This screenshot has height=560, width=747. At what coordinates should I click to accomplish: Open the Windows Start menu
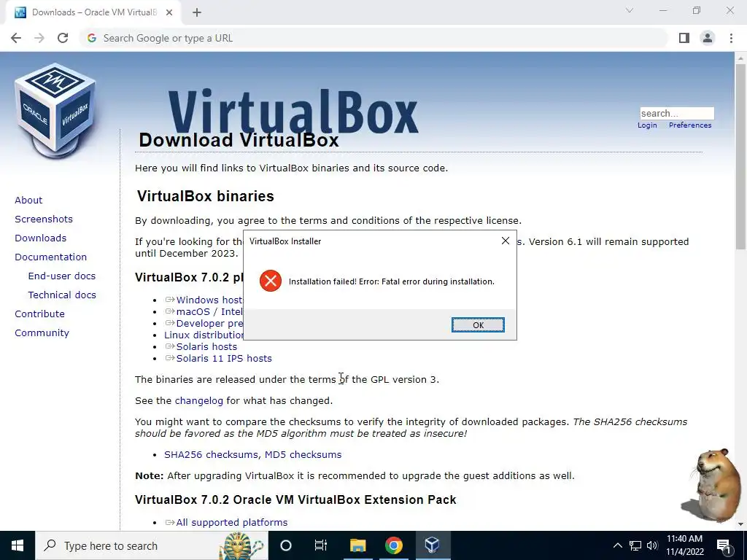[18, 545]
